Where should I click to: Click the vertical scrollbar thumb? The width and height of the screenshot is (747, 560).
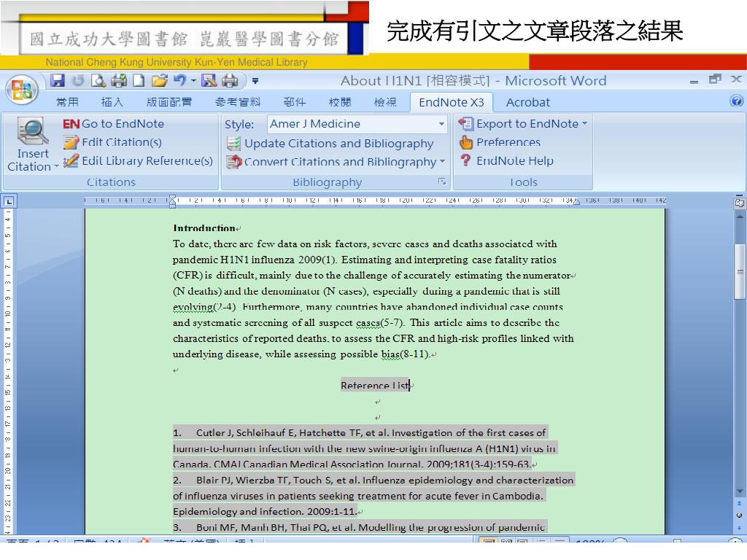740,271
